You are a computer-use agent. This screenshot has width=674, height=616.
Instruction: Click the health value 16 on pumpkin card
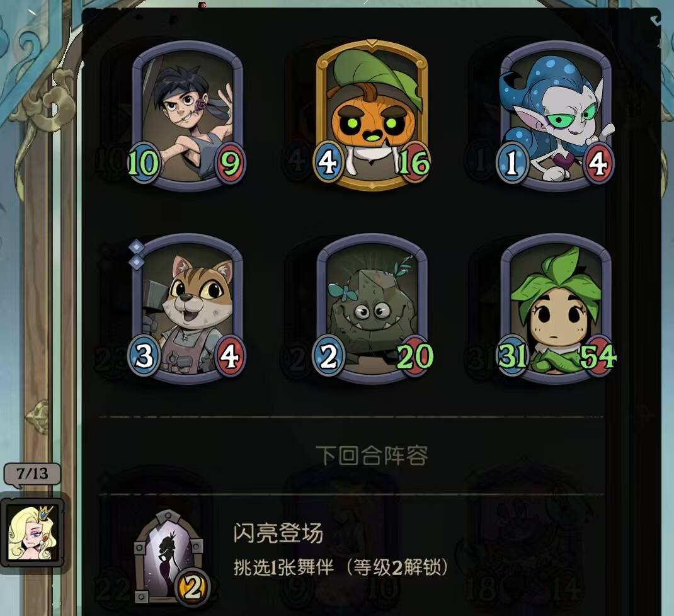(x=413, y=163)
